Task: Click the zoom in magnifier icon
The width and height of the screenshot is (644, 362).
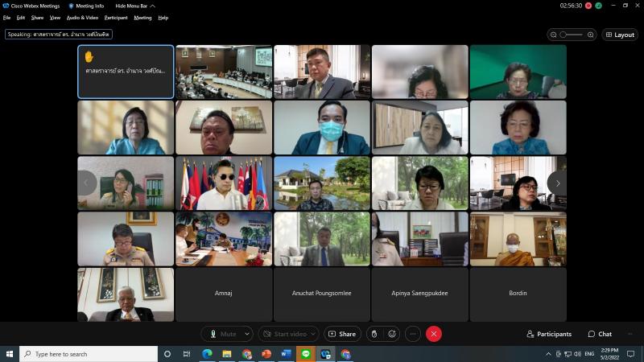Action: click(591, 35)
